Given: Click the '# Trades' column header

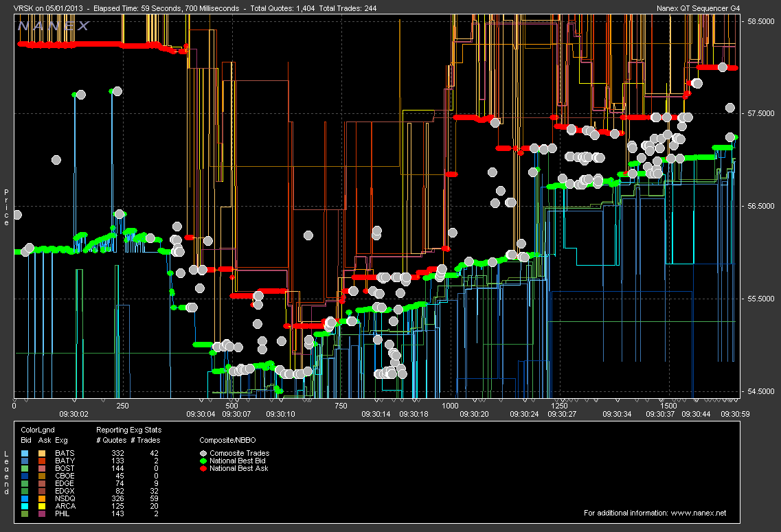Looking at the screenshot, I should coord(145,441).
